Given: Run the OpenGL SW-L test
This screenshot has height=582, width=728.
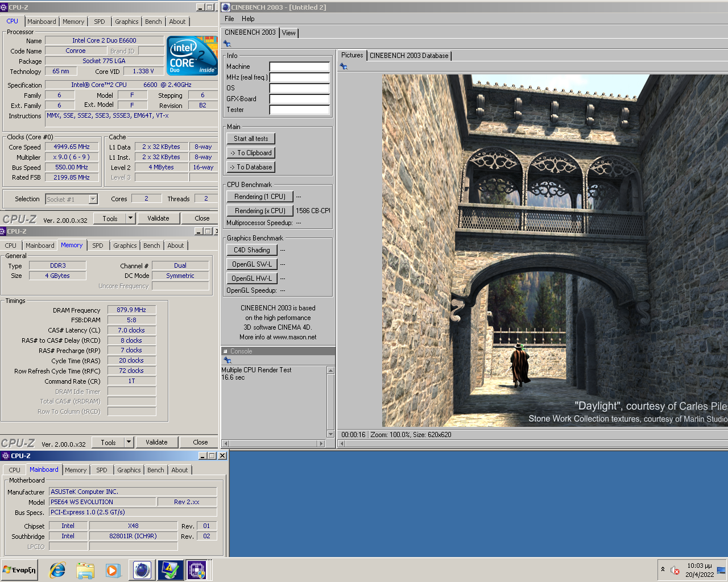Looking at the screenshot, I should pos(252,264).
